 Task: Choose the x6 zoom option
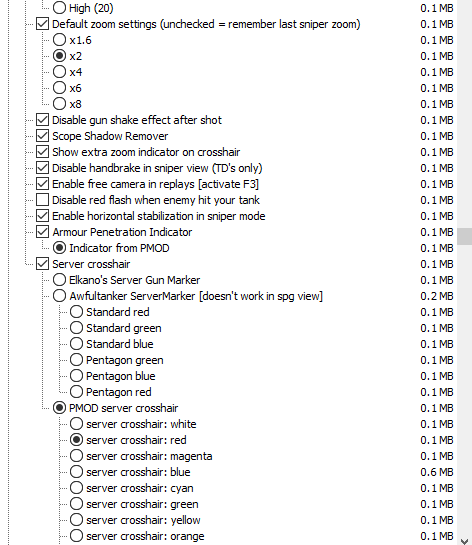tap(59, 88)
